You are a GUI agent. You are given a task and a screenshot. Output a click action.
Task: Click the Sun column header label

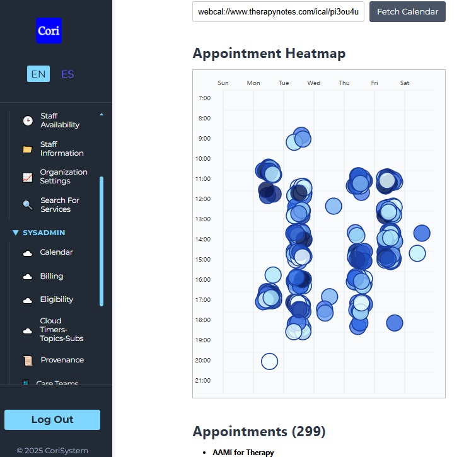223,83
